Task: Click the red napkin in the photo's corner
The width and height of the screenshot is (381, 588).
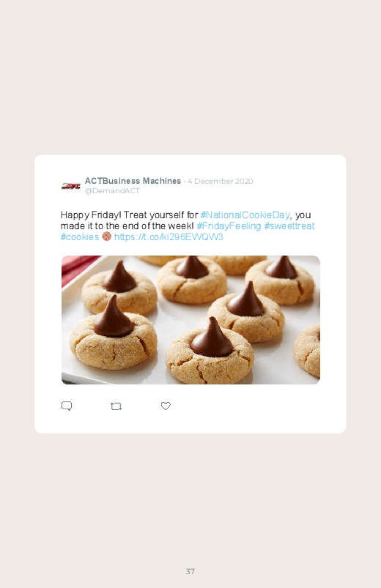Action: (78, 267)
